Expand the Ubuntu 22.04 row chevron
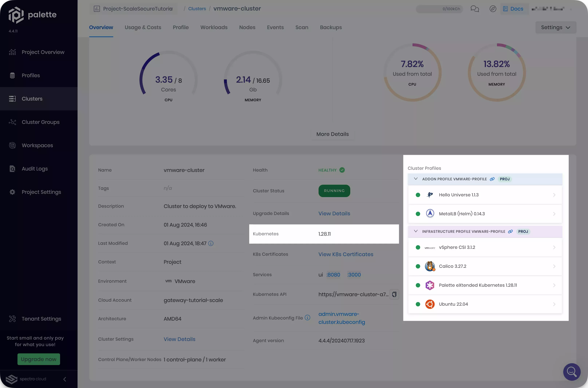The height and width of the screenshot is (388, 588). pyautogui.click(x=554, y=304)
